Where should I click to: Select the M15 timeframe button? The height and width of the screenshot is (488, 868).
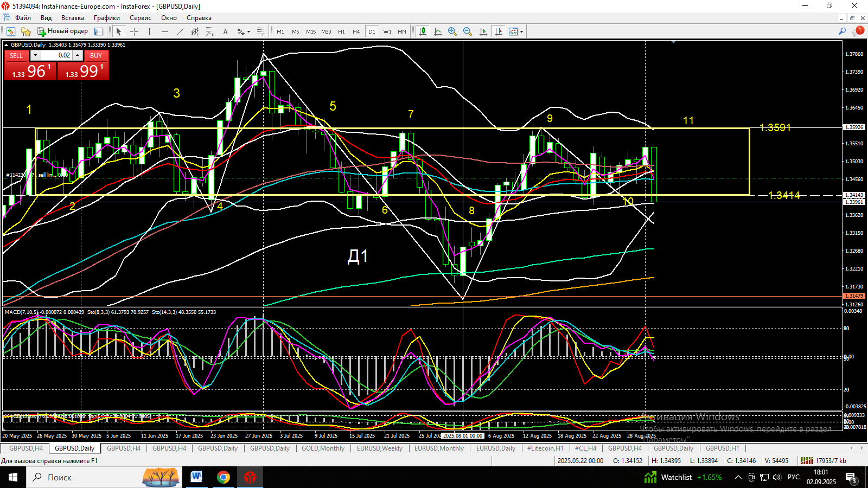coord(311,31)
